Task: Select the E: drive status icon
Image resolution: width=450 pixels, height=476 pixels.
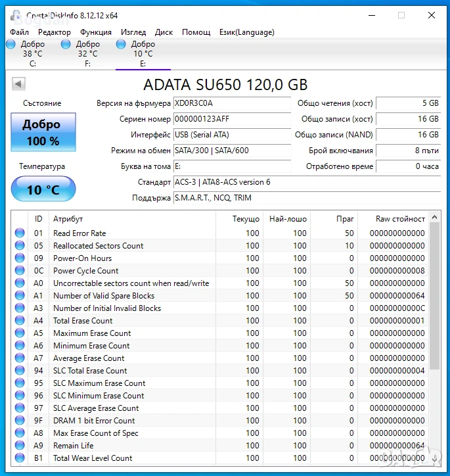Action: pos(121,45)
